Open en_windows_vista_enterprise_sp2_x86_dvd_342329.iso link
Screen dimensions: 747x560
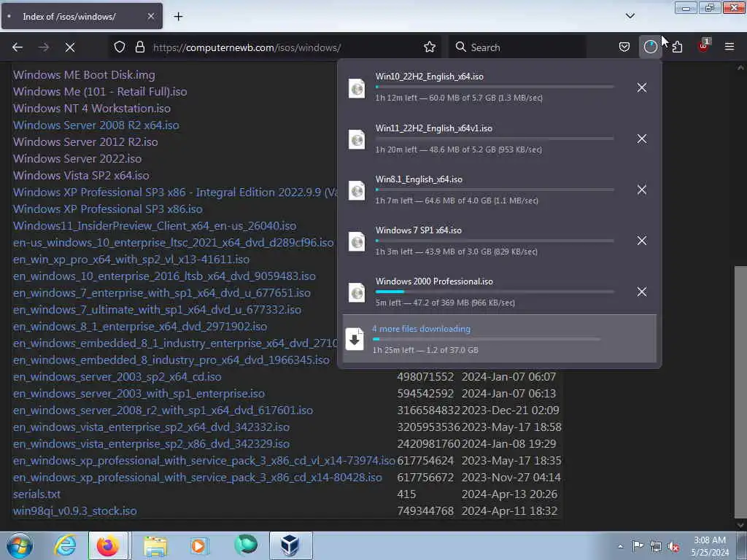[x=151, y=444]
